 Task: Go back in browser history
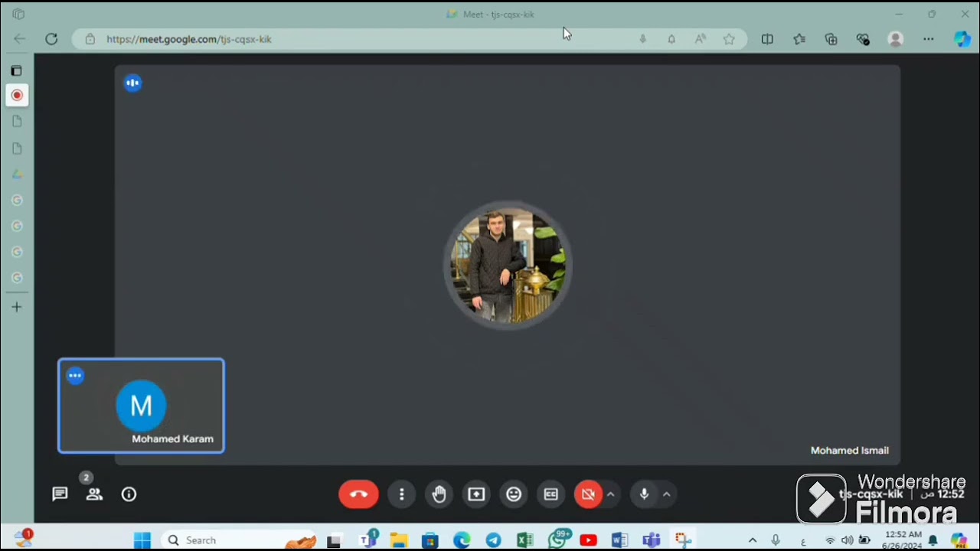point(19,39)
